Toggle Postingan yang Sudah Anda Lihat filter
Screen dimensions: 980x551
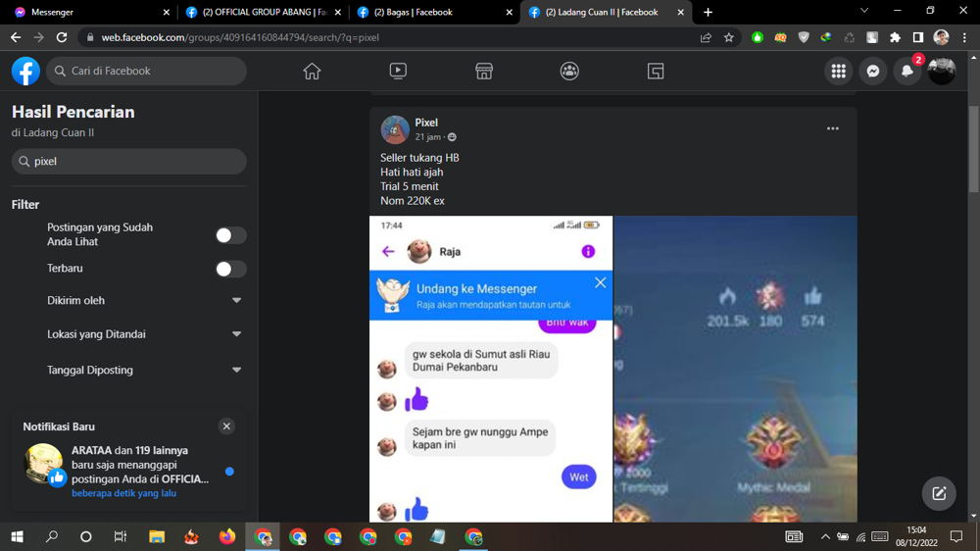coord(230,235)
